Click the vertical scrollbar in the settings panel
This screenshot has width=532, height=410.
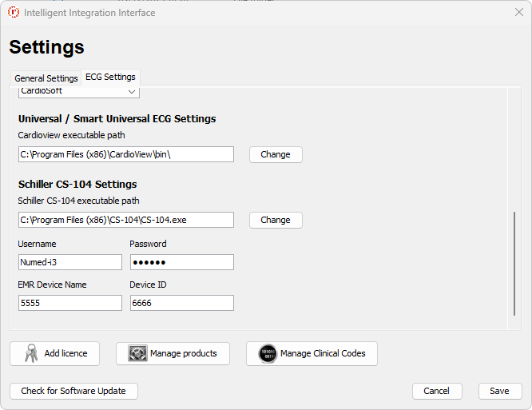[x=515, y=264]
